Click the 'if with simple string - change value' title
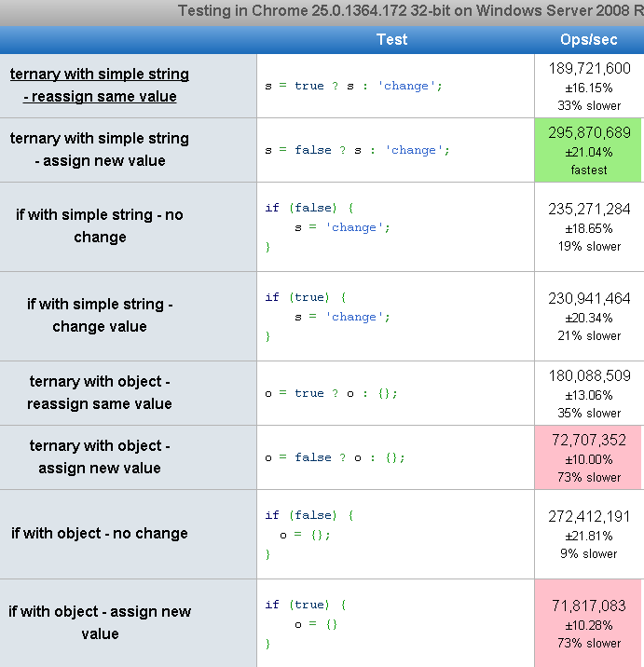The width and height of the screenshot is (644, 667). (100, 316)
